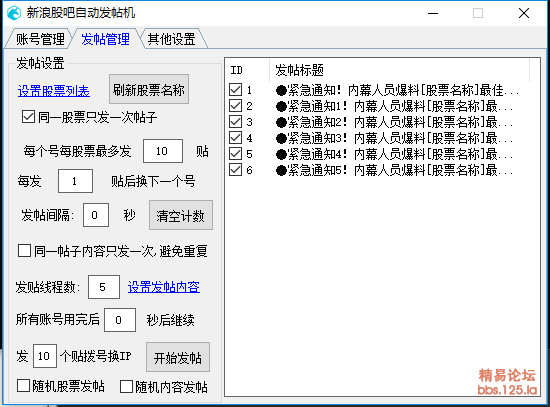
Task: Select the post title starting 紧急通知2!
Action: [x=395, y=122]
